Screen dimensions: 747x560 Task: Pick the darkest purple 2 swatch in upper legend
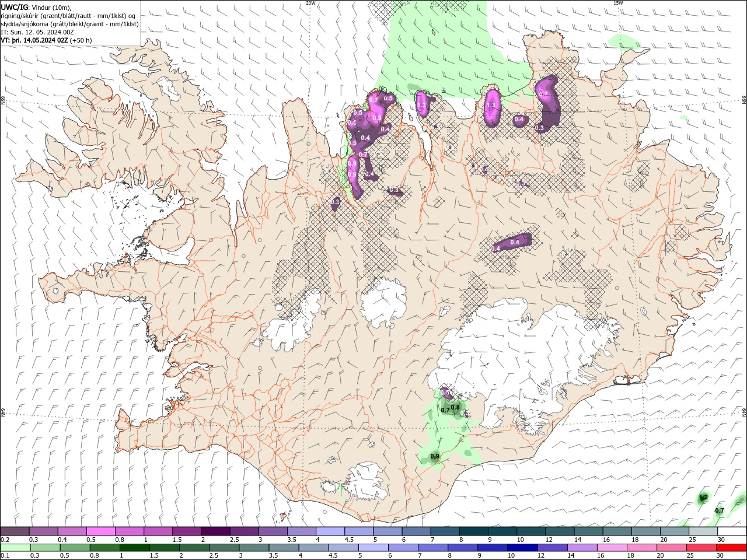(x=215, y=531)
